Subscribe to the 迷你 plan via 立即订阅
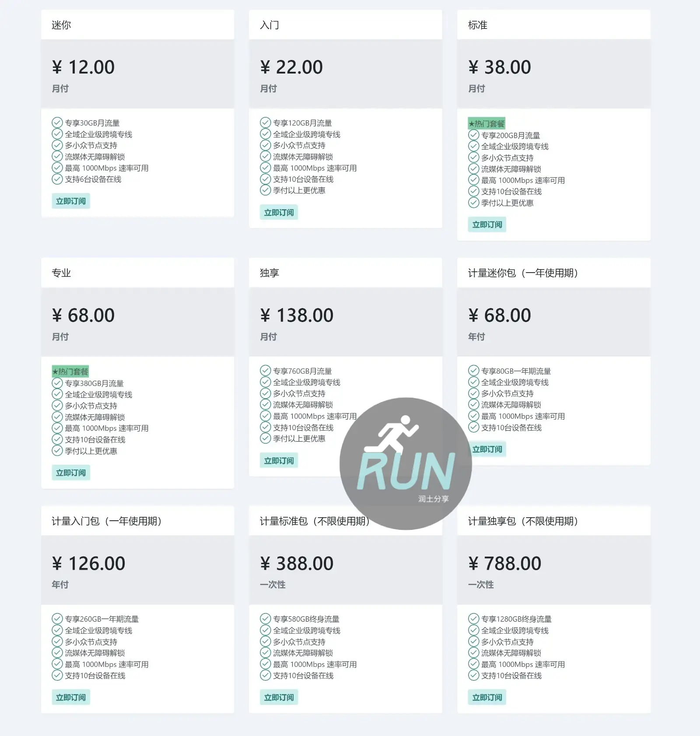 click(x=71, y=201)
